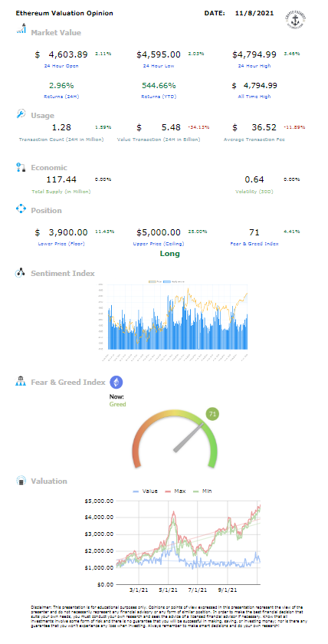Screen dimensions: 328x644
Task: Click the Market Value bar chart icon
Action: point(21,29)
